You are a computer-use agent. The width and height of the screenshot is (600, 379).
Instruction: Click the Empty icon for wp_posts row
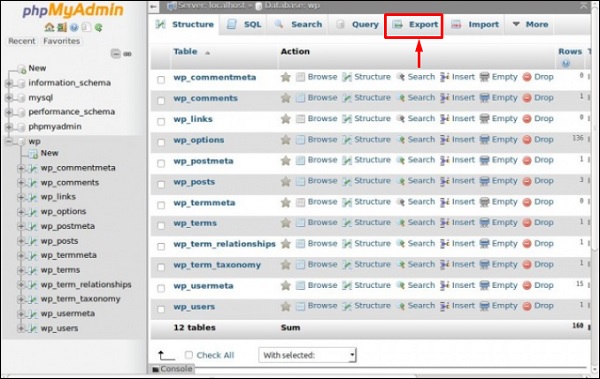coord(484,181)
